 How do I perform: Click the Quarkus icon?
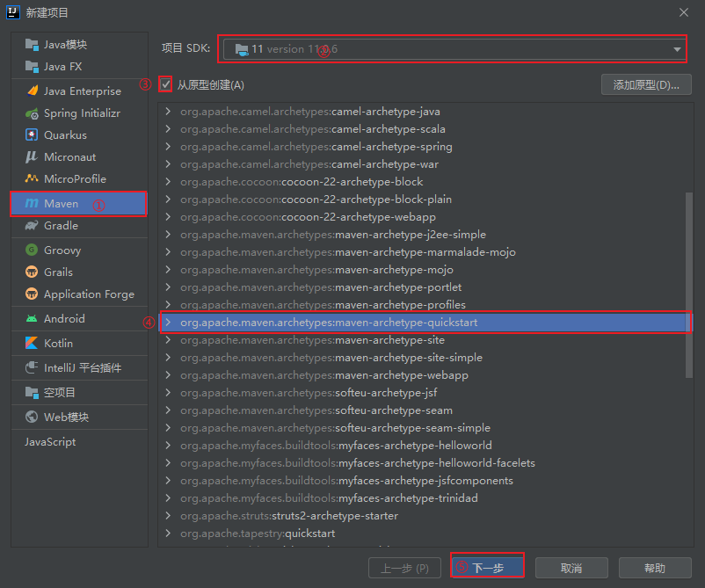(x=32, y=134)
